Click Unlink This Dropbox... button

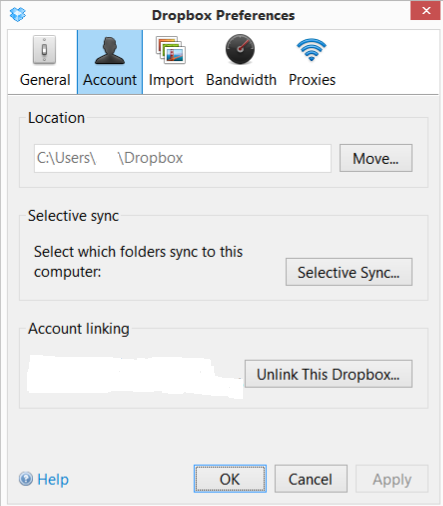coord(329,374)
